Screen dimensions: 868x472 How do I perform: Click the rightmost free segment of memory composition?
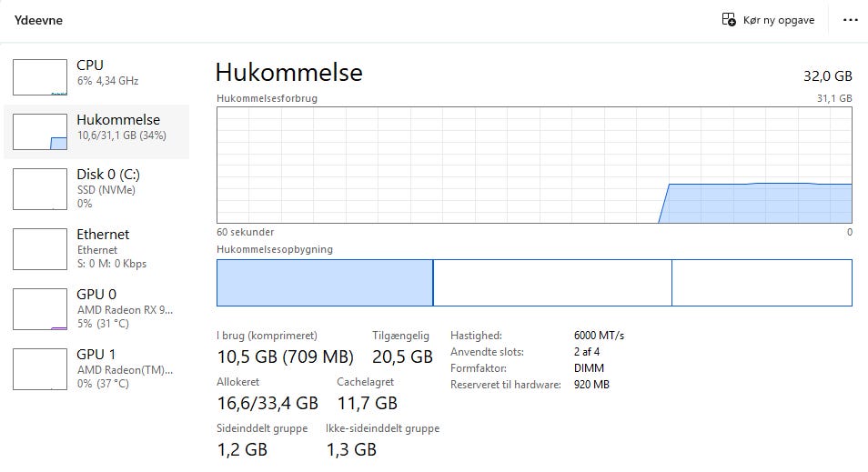click(762, 282)
